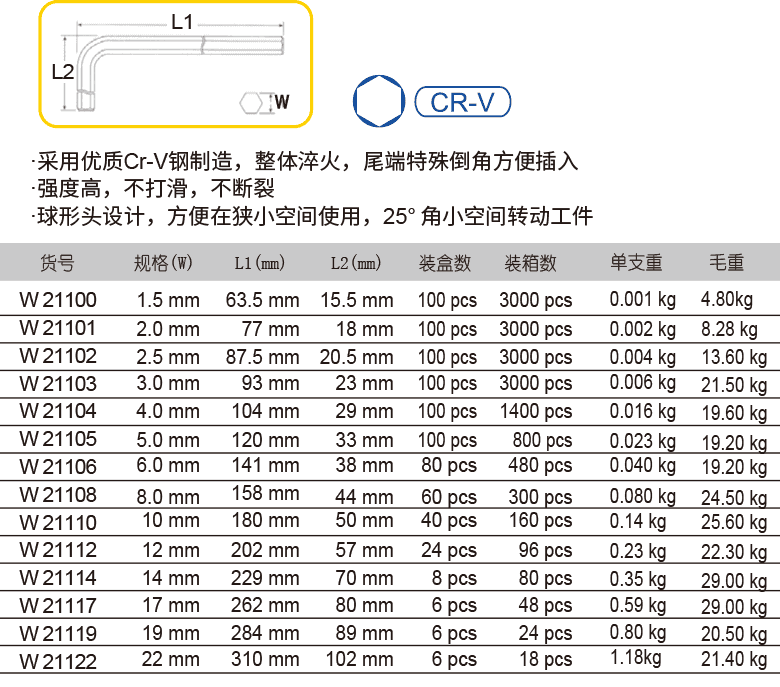Select item number W21100
This screenshot has height=687, width=780.
[58, 300]
